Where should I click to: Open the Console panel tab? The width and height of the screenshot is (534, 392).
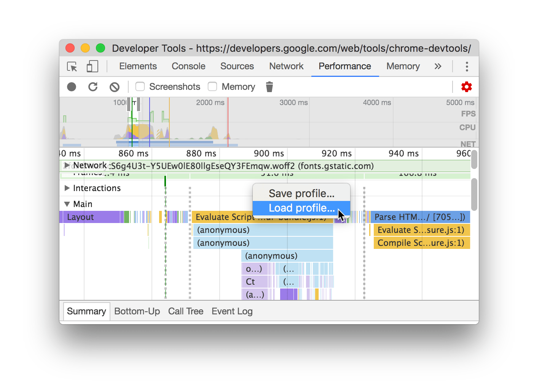click(188, 66)
